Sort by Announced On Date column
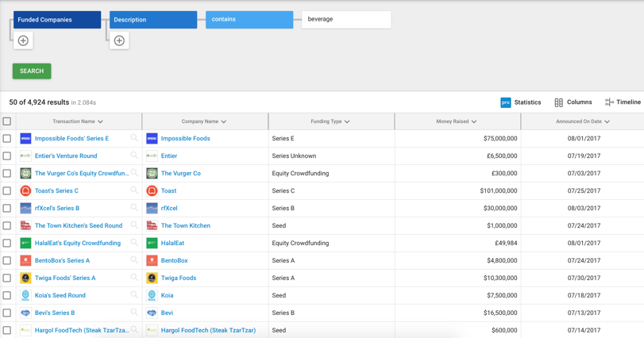The width and height of the screenshot is (644, 338). [583, 121]
